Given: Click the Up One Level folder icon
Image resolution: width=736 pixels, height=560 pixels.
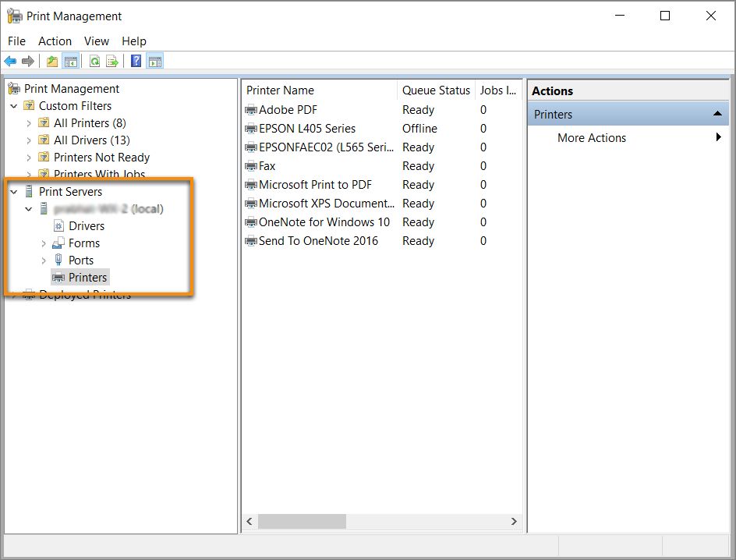Looking at the screenshot, I should point(51,61).
